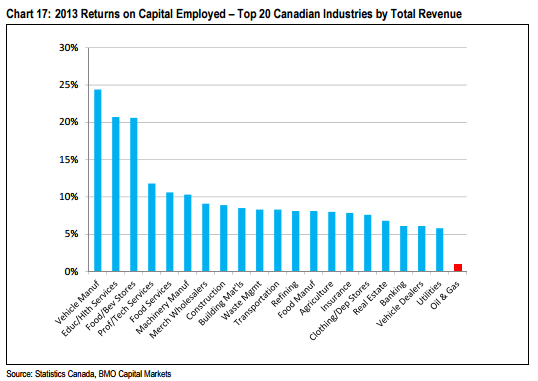Select the Insurance bar

pos(350,242)
